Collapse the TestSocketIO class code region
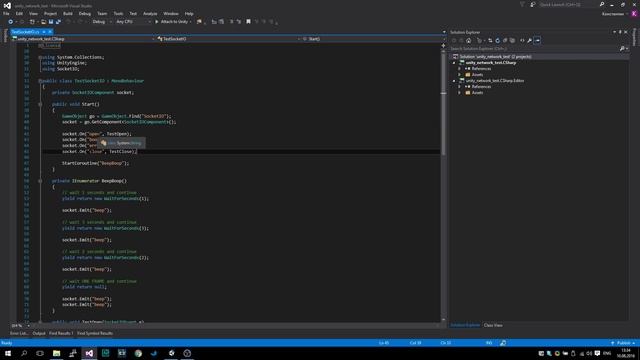The width and height of the screenshot is (640, 360). (40, 81)
